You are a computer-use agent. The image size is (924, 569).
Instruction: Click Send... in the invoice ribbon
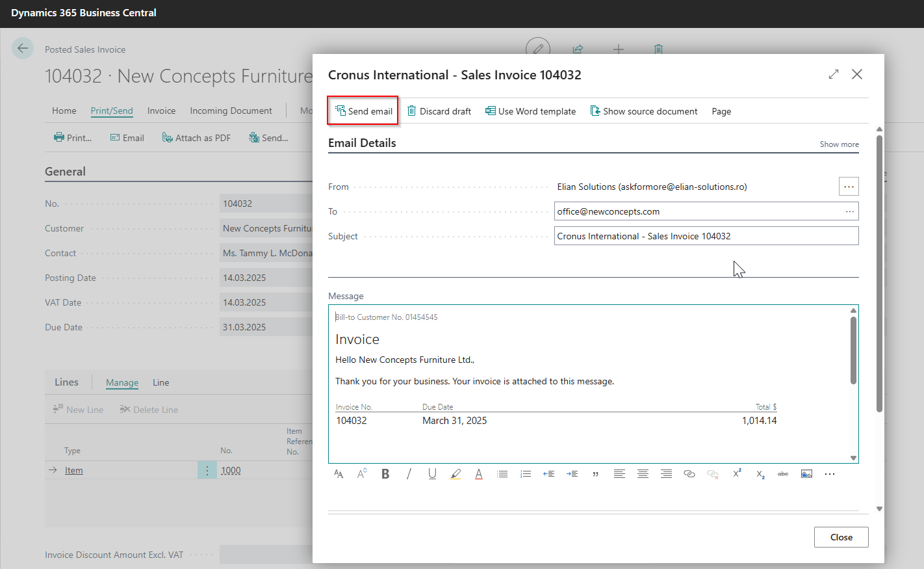[268, 138]
